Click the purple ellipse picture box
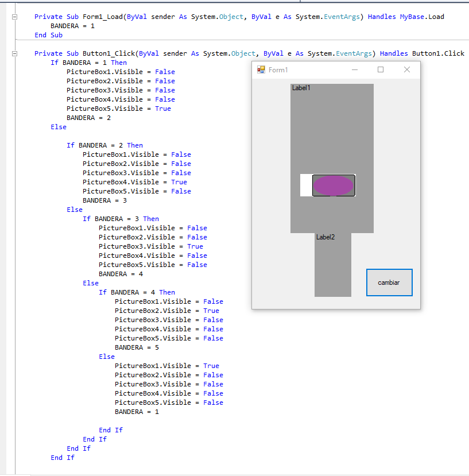 pyautogui.click(x=334, y=185)
